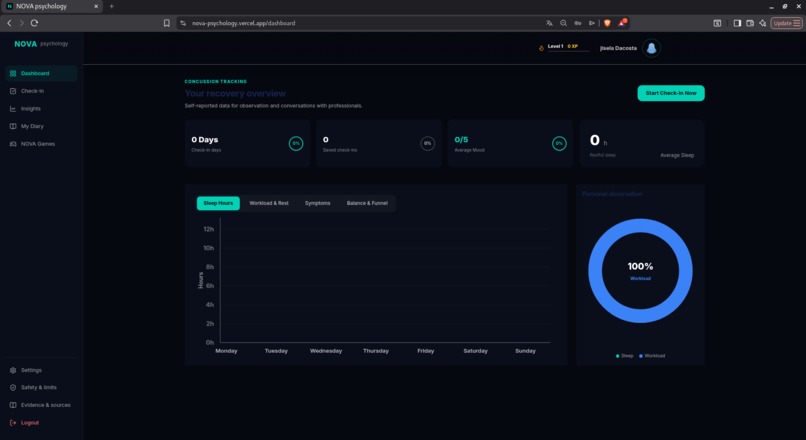Open the Check-in page from sidebar
Screen dimensions: 806x440
pyautogui.click(x=41, y=91)
